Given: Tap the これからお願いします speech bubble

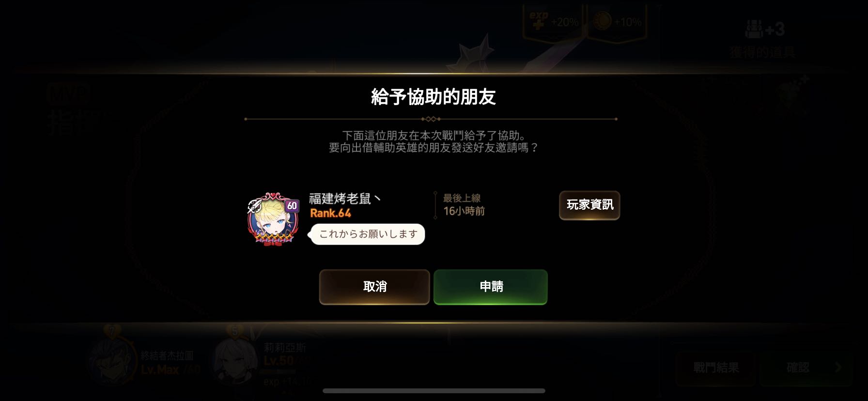Looking at the screenshot, I should pyautogui.click(x=368, y=234).
